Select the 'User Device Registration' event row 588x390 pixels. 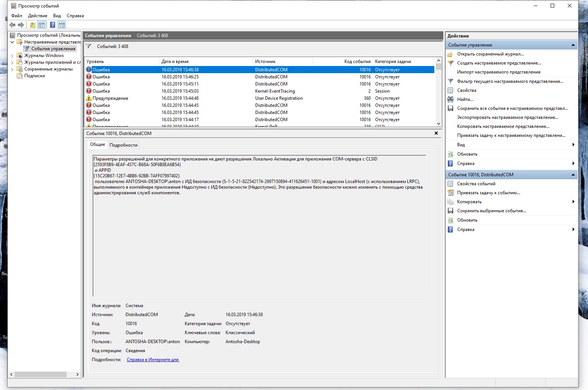coord(260,98)
